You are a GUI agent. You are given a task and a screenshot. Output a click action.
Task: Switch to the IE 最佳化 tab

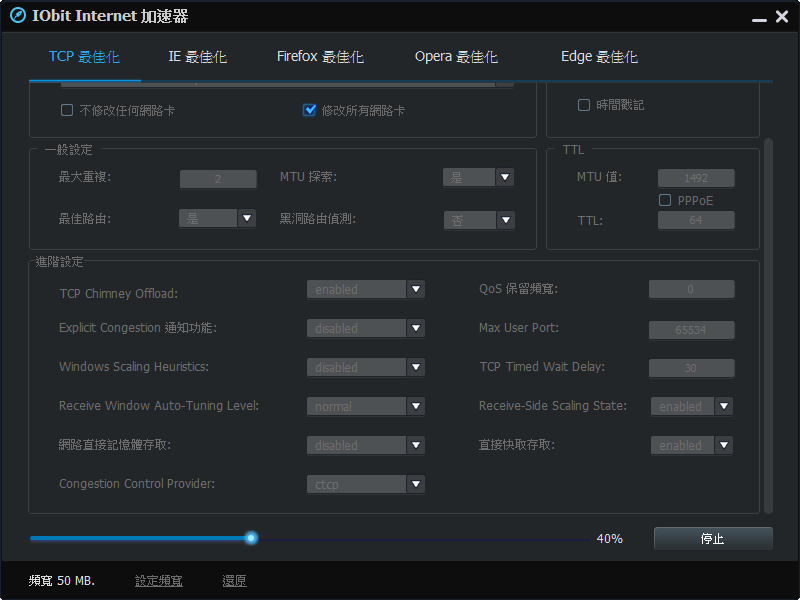click(x=197, y=57)
